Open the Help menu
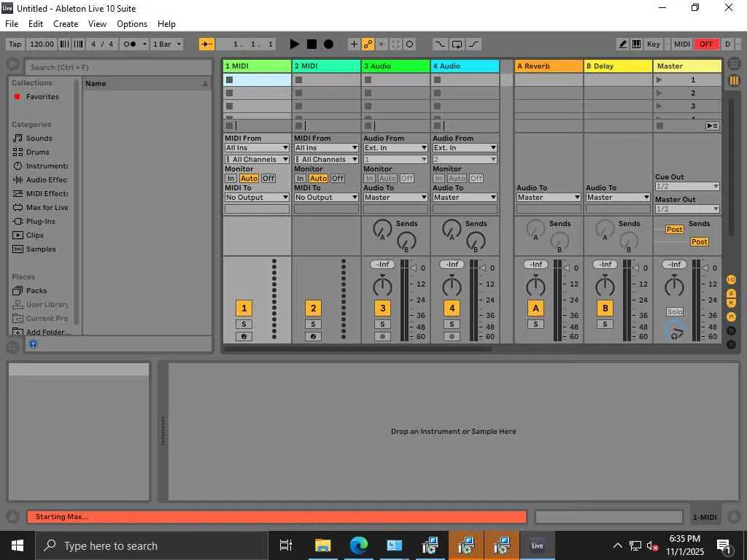The width and height of the screenshot is (747, 560). click(x=167, y=24)
